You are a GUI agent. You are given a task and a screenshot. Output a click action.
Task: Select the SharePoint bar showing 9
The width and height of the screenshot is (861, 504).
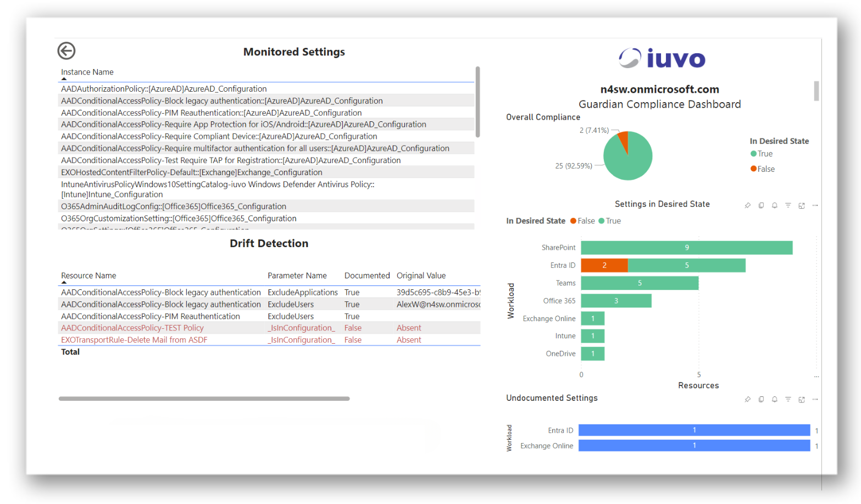tap(687, 248)
